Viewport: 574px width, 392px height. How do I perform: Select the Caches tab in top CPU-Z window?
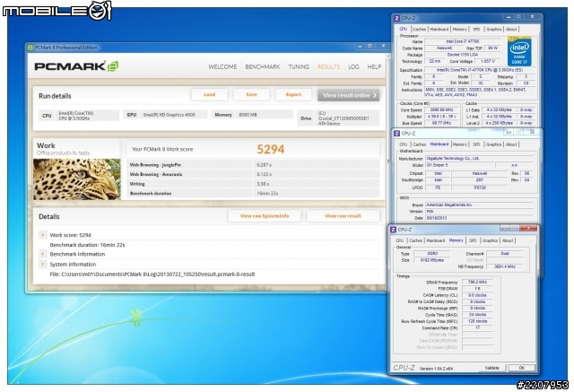tap(420, 30)
